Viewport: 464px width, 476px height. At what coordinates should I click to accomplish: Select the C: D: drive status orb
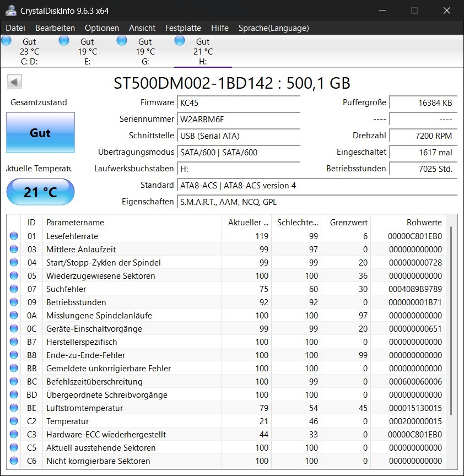point(7,40)
